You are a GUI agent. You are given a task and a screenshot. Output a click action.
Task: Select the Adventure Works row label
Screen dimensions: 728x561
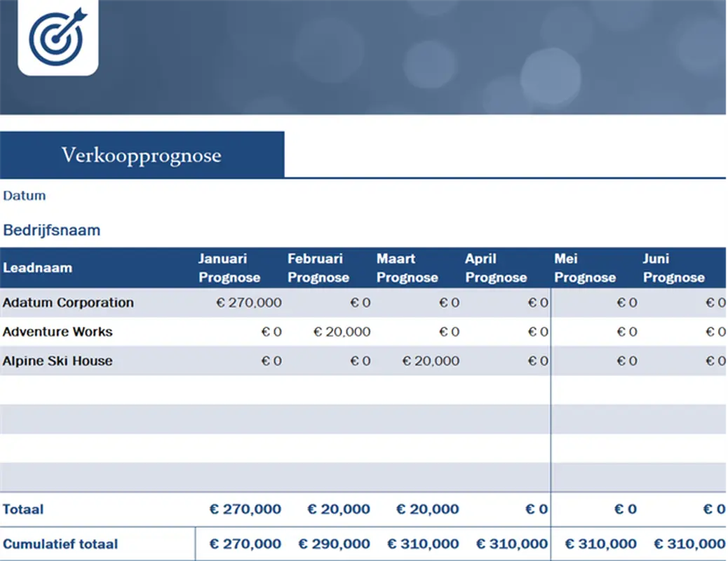pyautogui.click(x=57, y=332)
